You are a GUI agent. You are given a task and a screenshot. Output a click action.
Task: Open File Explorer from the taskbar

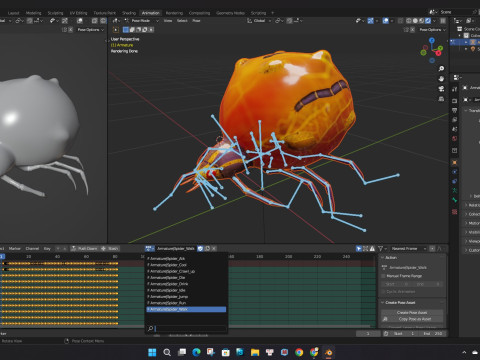255,352
